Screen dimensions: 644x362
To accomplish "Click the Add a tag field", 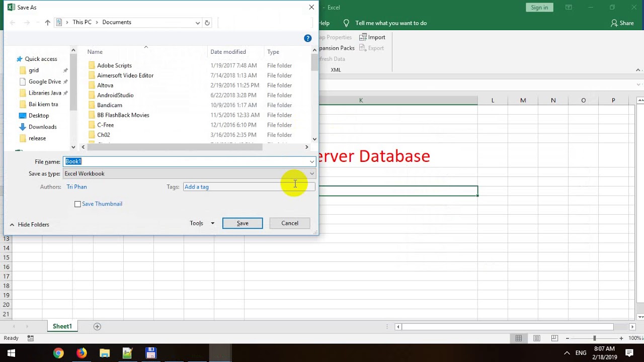I will click(x=249, y=187).
